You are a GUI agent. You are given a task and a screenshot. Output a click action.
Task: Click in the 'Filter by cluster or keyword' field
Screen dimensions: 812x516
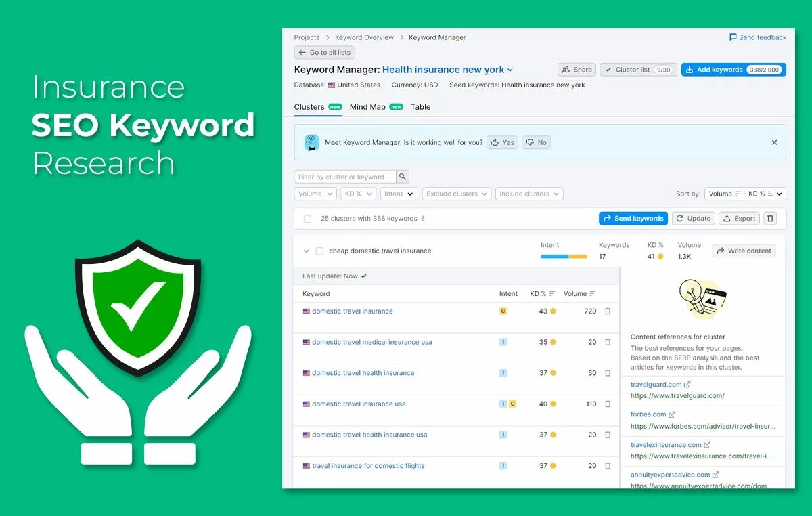[x=345, y=177]
